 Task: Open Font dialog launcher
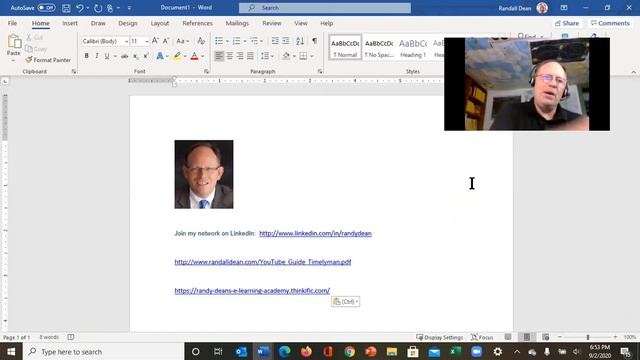(x=206, y=71)
